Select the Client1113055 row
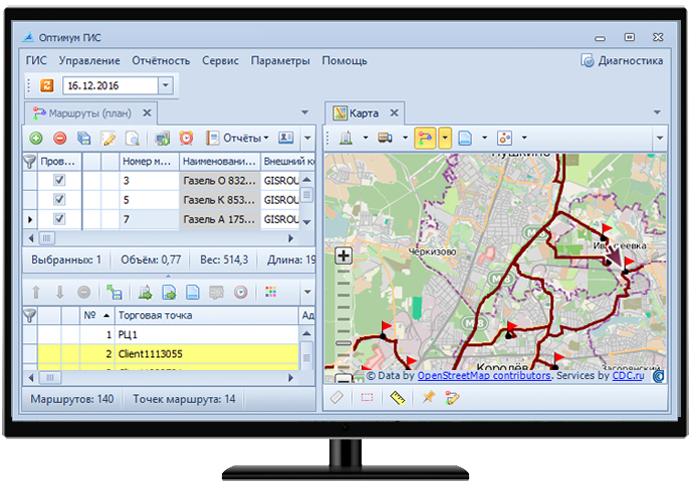The width and height of the screenshot is (692, 485). coord(168,354)
